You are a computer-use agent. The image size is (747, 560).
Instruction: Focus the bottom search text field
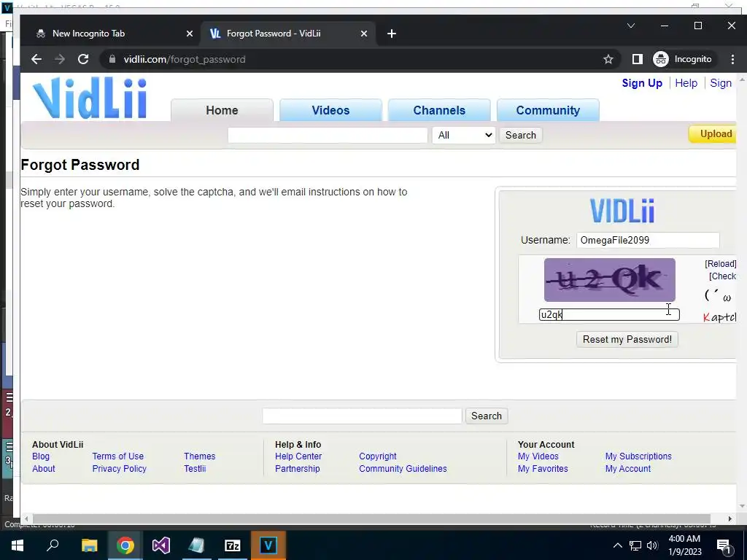[x=362, y=416]
